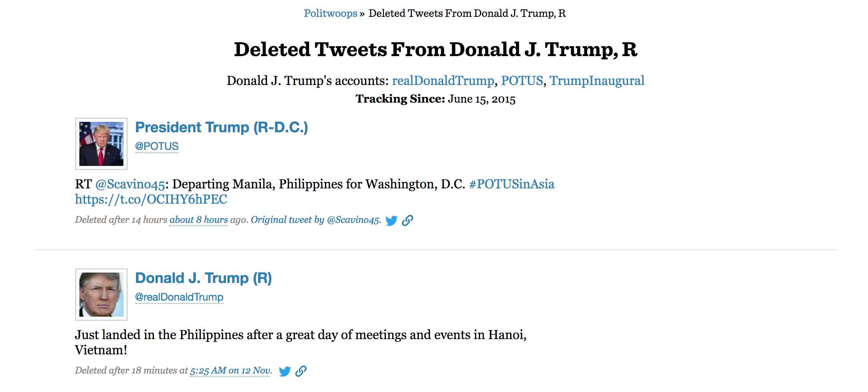The width and height of the screenshot is (868, 392).
Task: Click Donald J. Trump (R) name heading
Action: (204, 278)
